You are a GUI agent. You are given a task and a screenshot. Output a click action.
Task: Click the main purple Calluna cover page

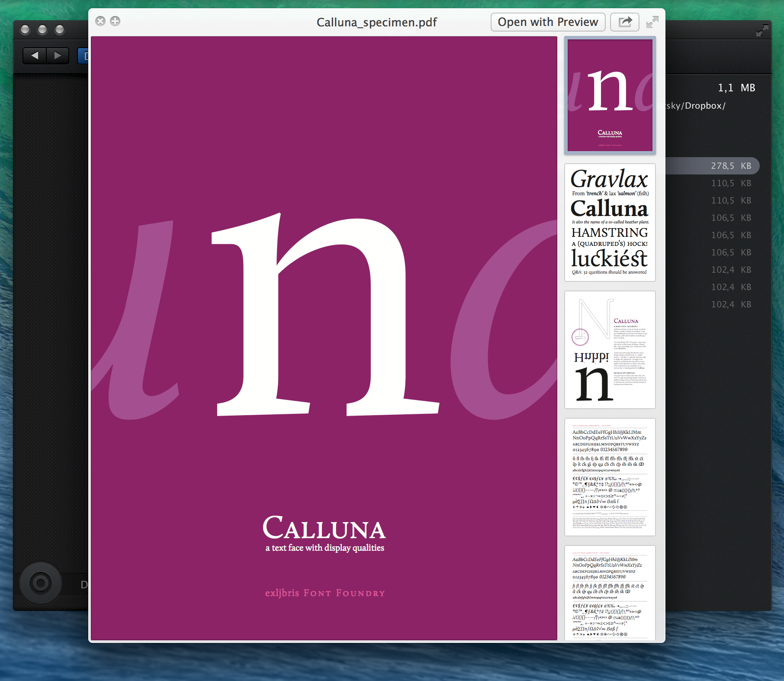tap(324, 338)
